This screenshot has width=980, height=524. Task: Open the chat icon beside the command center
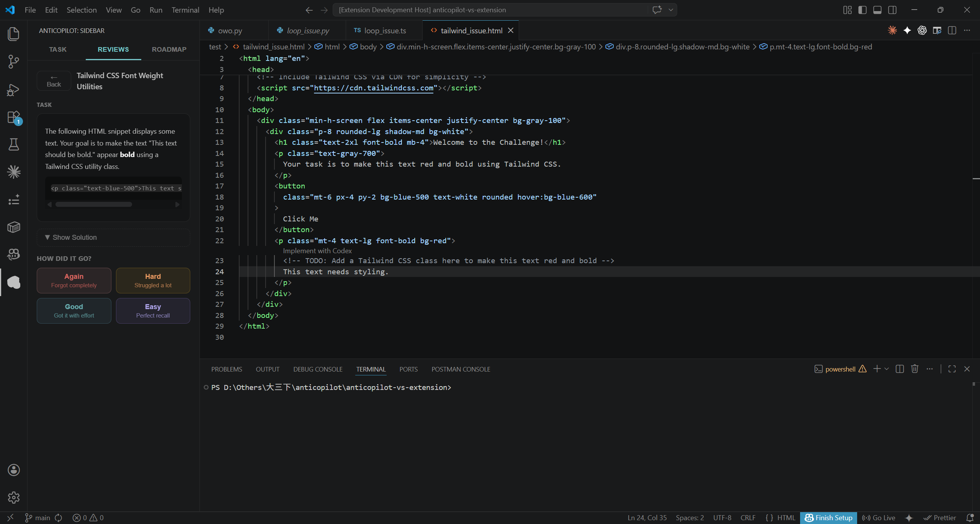[657, 10]
